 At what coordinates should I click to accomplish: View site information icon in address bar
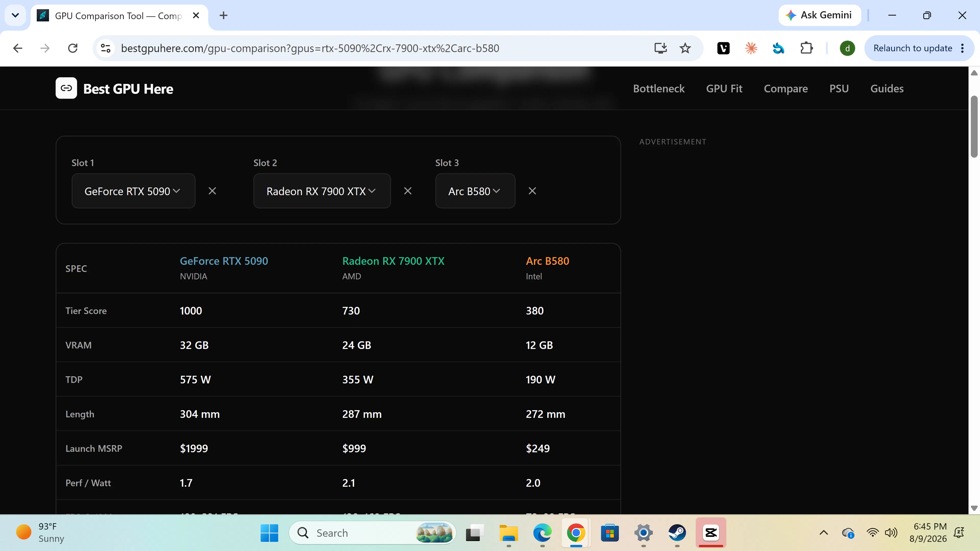(105, 48)
